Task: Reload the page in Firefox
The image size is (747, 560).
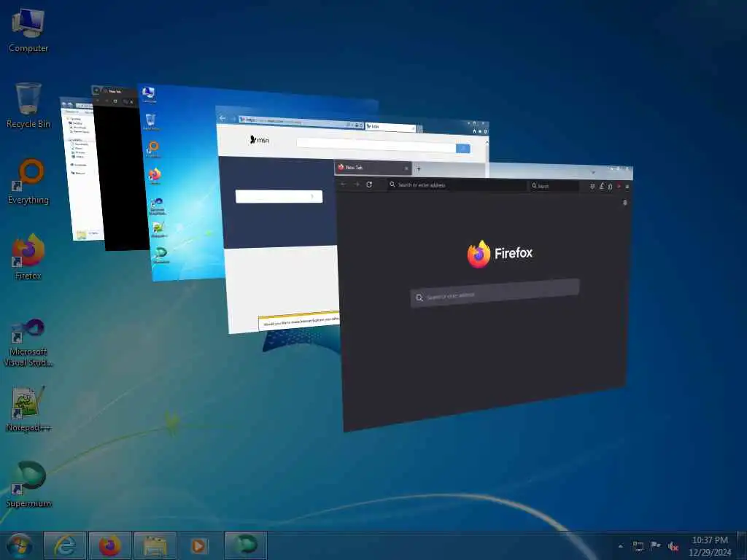Action: click(x=368, y=184)
